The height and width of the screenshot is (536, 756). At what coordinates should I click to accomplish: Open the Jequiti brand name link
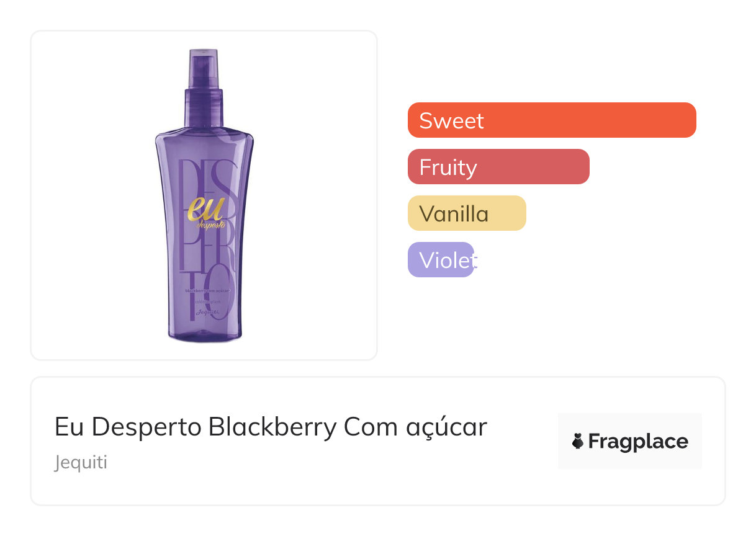pos(81,463)
